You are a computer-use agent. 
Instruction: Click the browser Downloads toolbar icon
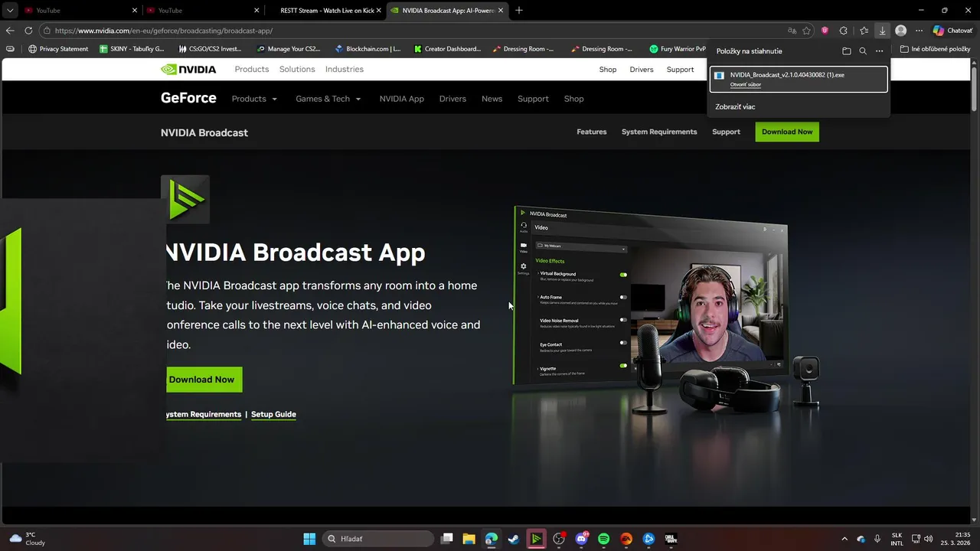[882, 31]
